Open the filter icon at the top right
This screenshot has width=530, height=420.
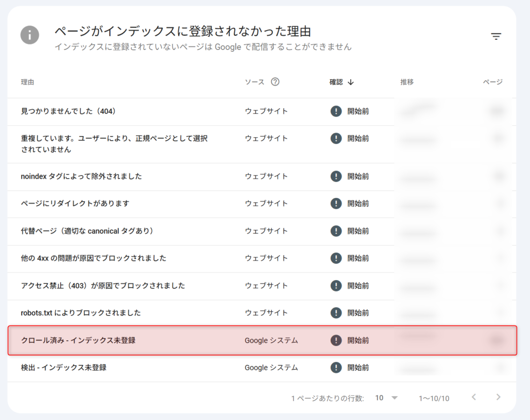tap(496, 36)
